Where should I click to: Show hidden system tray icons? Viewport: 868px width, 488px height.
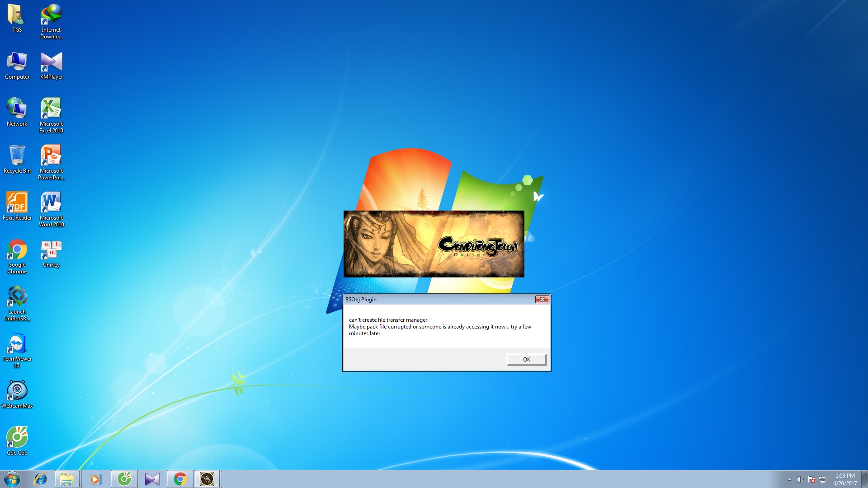click(789, 479)
